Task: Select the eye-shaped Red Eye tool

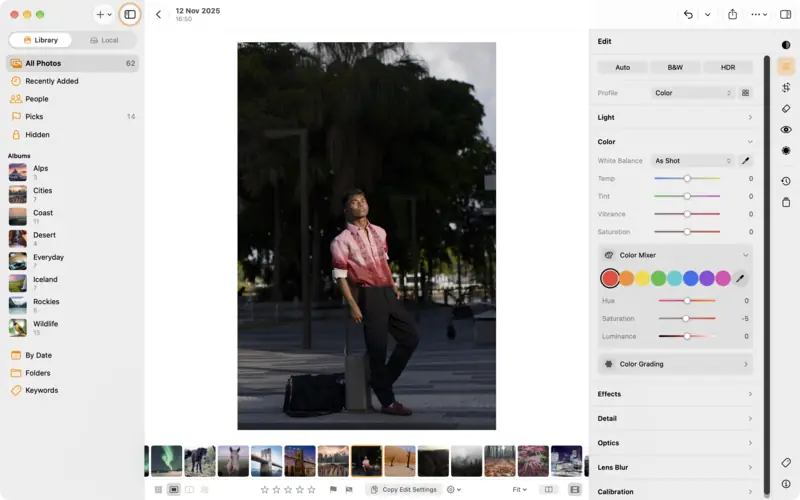Action: click(786, 130)
